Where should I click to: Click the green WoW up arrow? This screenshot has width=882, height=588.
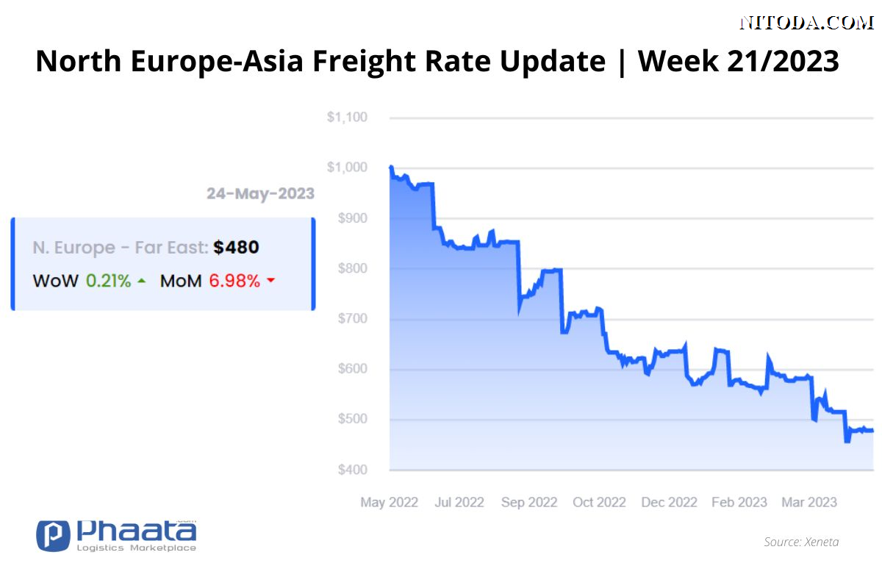tap(141, 281)
